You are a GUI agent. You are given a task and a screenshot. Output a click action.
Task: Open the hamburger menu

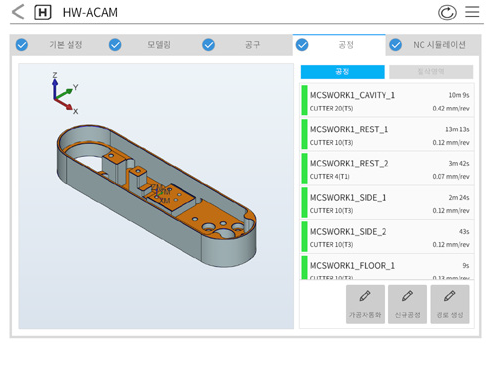point(472,12)
